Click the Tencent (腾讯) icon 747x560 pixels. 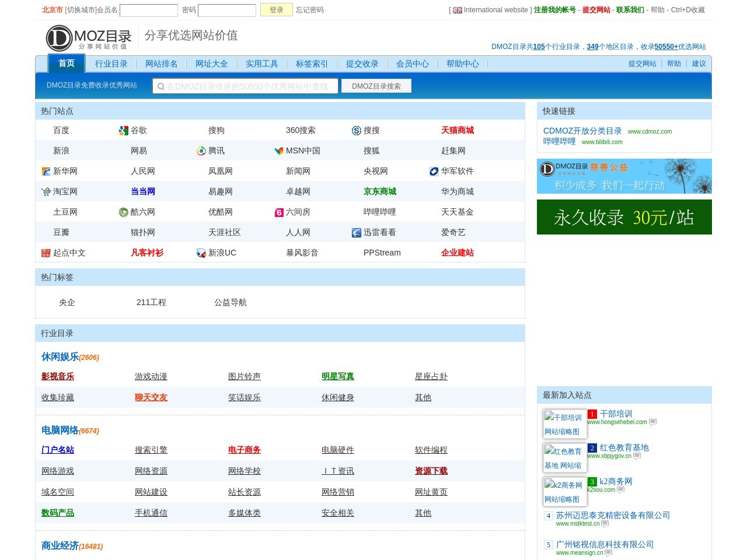pos(201,151)
